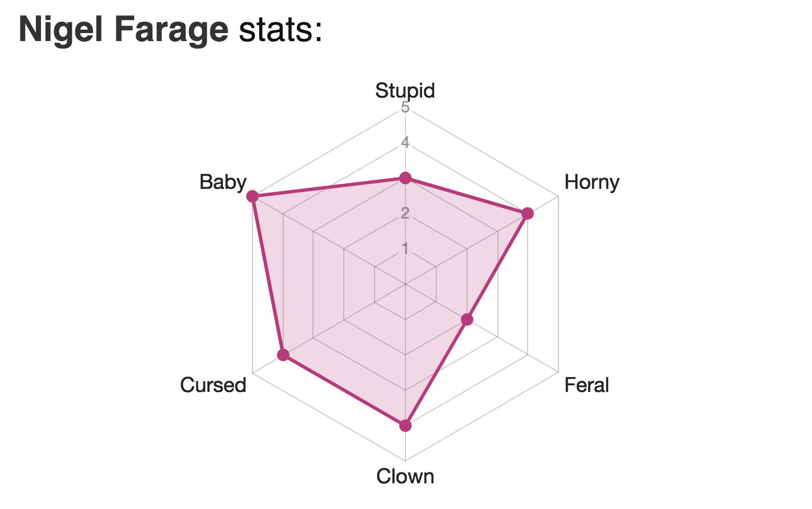Click the scale tick label 4
This screenshot has width=812, height=509.
[405, 142]
